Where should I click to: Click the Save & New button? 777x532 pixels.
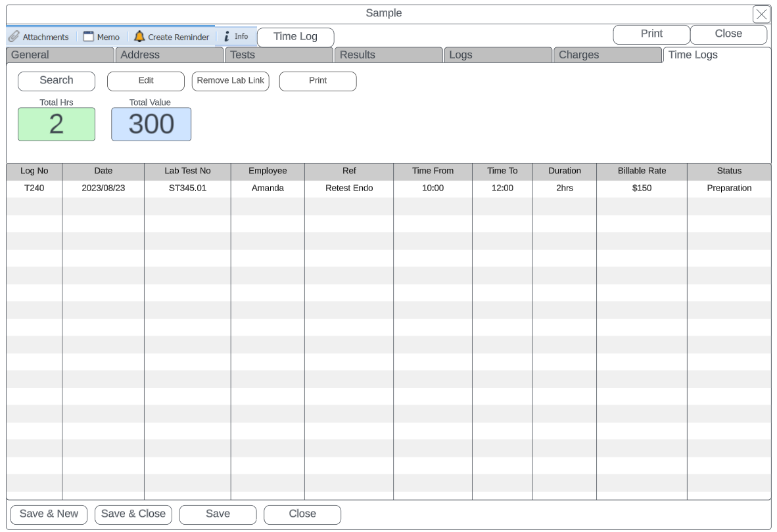(49, 515)
